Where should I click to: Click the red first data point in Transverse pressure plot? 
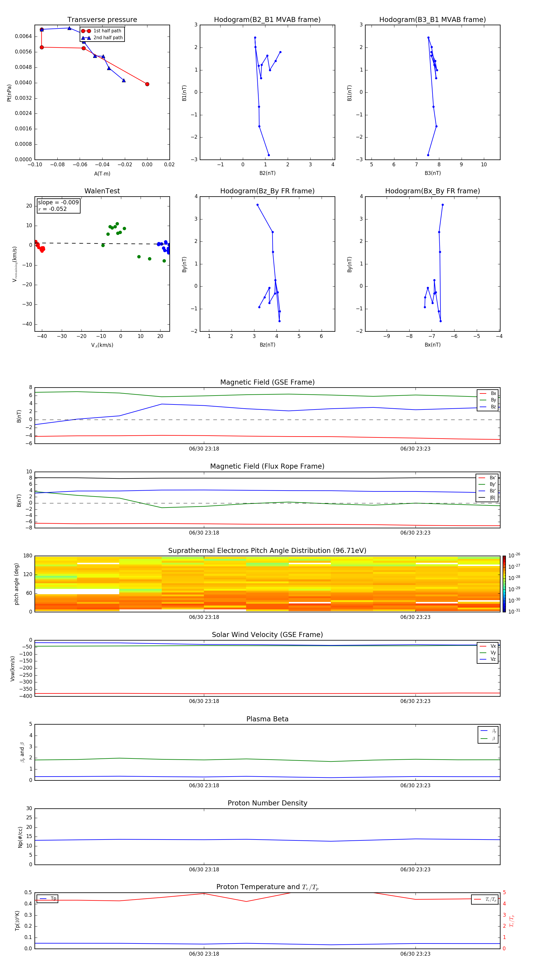[x=147, y=84]
